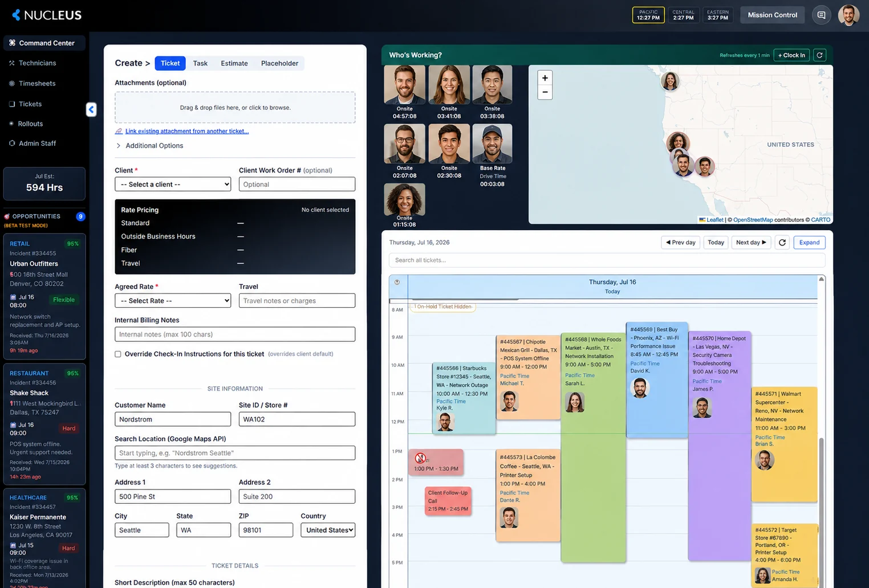The height and width of the screenshot is (588, 869).
Task: Click Link existing attachment from another ticket
Action: coord(187,132)
